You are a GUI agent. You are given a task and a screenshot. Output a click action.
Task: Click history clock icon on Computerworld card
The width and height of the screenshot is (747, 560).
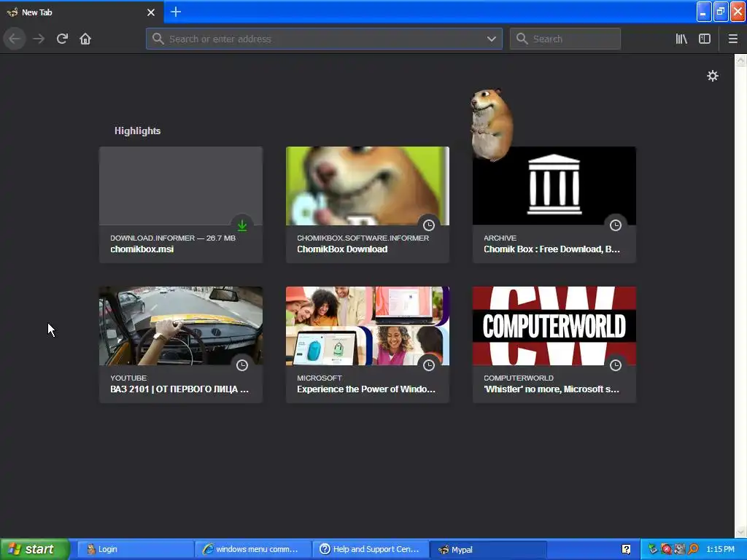click(x=616, y=365)
